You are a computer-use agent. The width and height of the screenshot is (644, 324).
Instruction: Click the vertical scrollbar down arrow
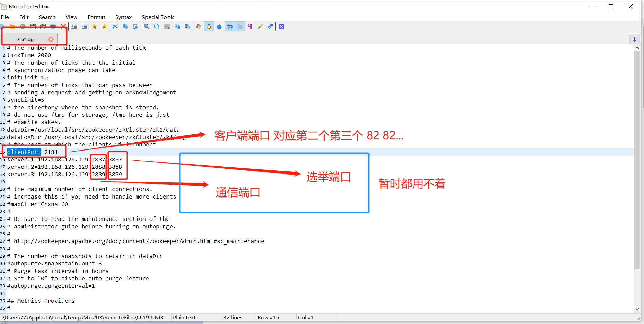pos(637,309)
